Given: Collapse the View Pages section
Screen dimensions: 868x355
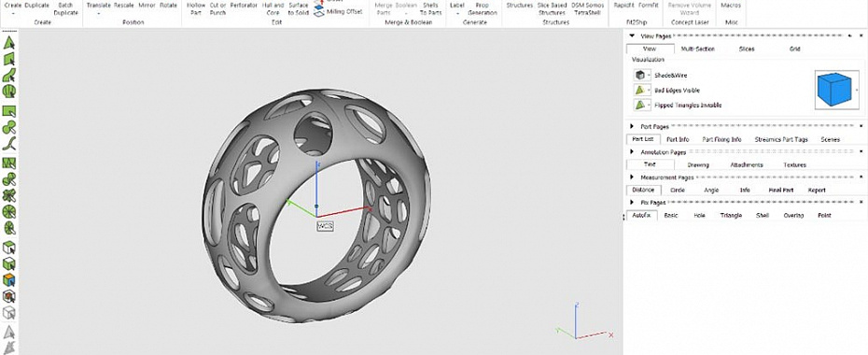Looking at the screenshot, I should click(x=632, y=36).
